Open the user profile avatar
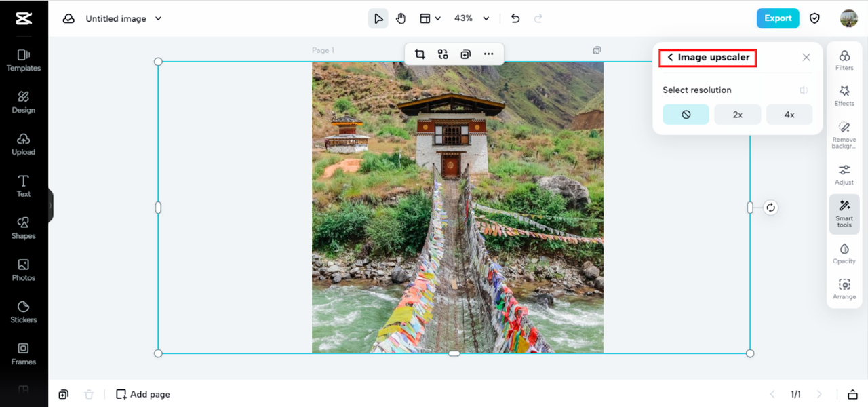 click(848, 18)
